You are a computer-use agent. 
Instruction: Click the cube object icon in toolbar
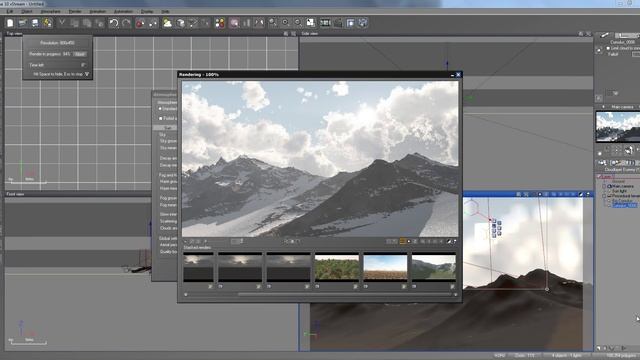[x=180, y=23]
